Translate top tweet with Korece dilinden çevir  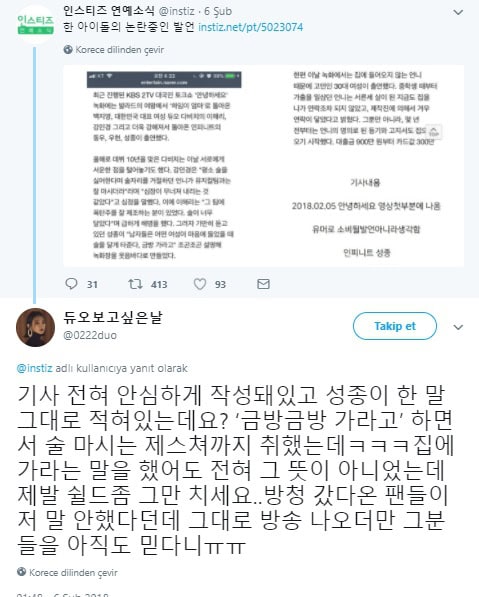click(x=120, y=49)
